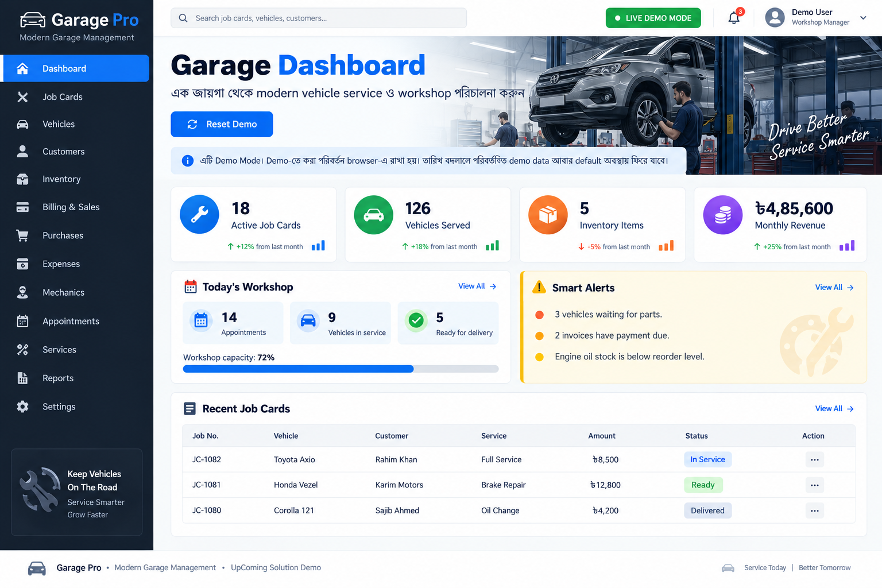Click the Ready for delivery checkmark icon

[416, 320]
